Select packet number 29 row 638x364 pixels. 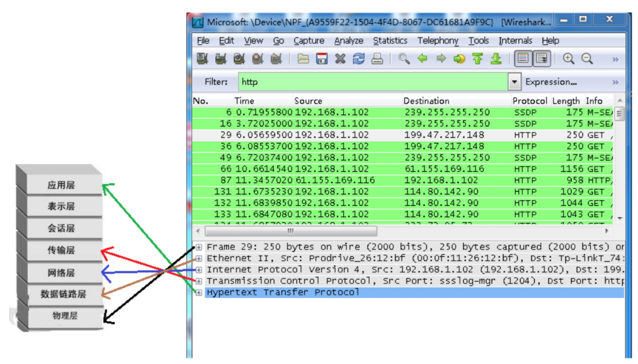coord(403,135)
